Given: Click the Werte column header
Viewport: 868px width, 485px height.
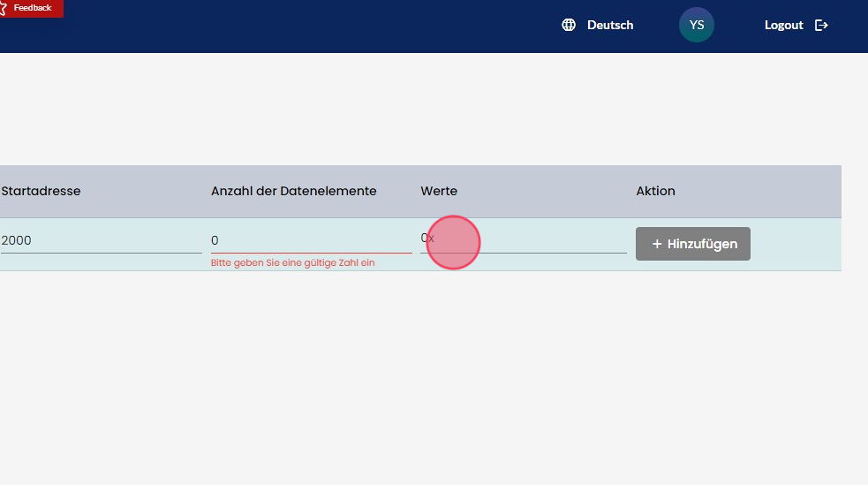Looking at the screenshot, I should (439, 191).
